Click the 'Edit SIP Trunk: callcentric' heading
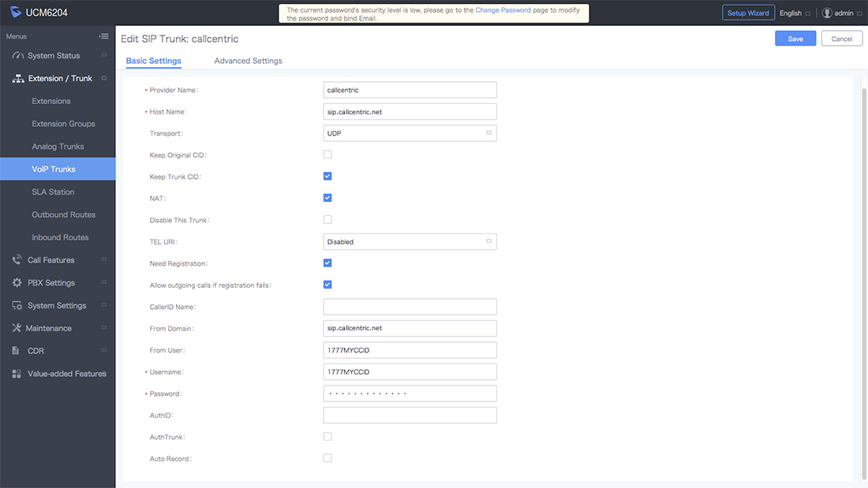868x488 pixels. click(180, 39)
